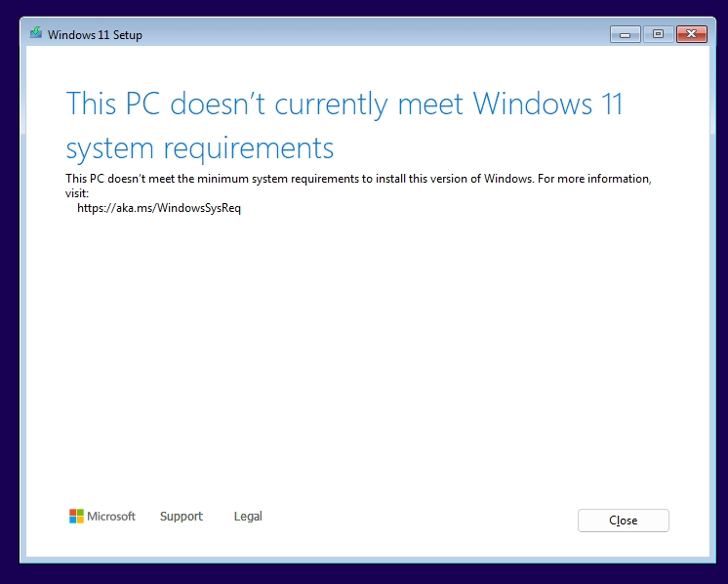Maximize the Windows 11 Setup window
Screen dimensions: 728x584
[658, 34]
